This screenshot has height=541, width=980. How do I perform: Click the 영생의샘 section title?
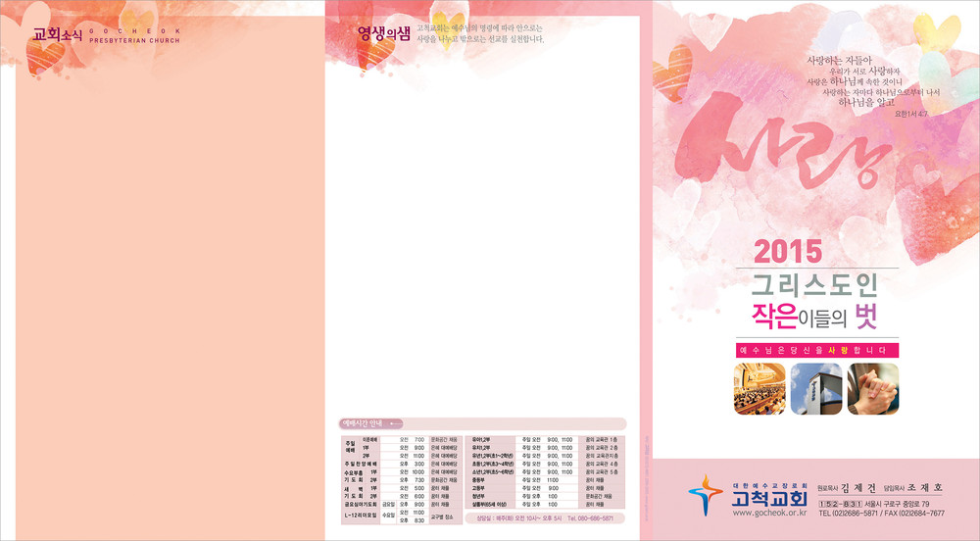[x=383, y=34]
